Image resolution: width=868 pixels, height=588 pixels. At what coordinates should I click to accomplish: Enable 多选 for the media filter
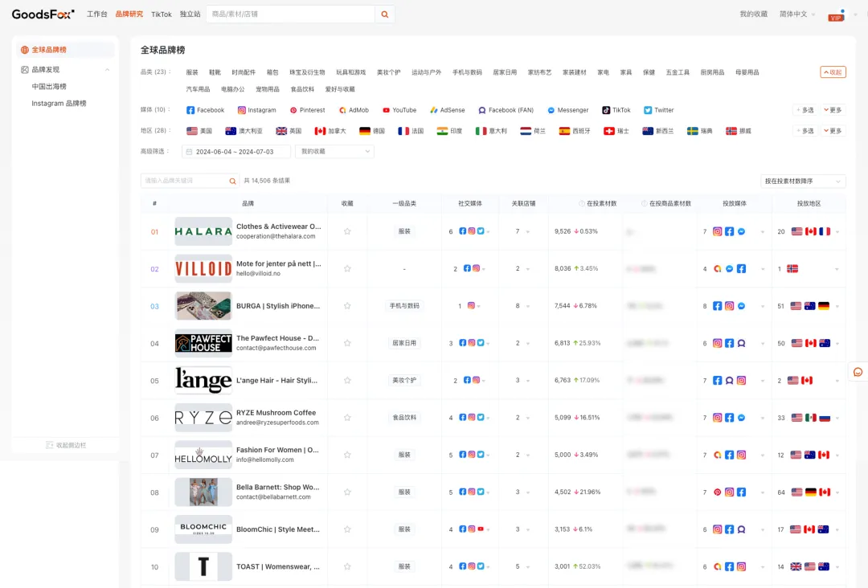coord(805,110)
